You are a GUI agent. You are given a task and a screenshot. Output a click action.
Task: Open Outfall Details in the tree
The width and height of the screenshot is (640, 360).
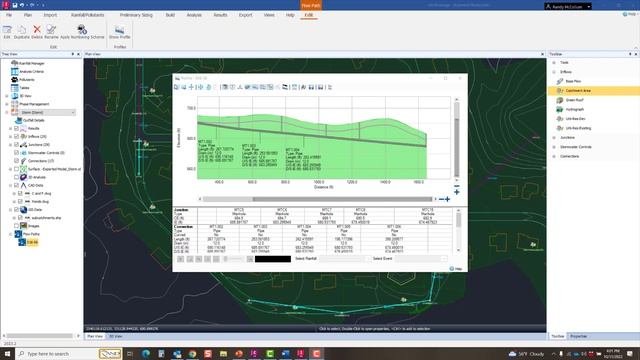tap(30, 120)
